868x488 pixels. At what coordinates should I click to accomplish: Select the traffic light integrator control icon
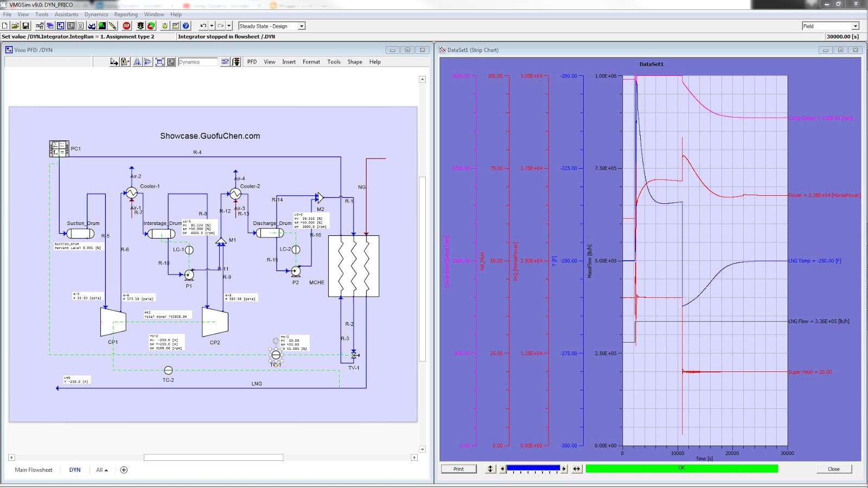(141, 25)
